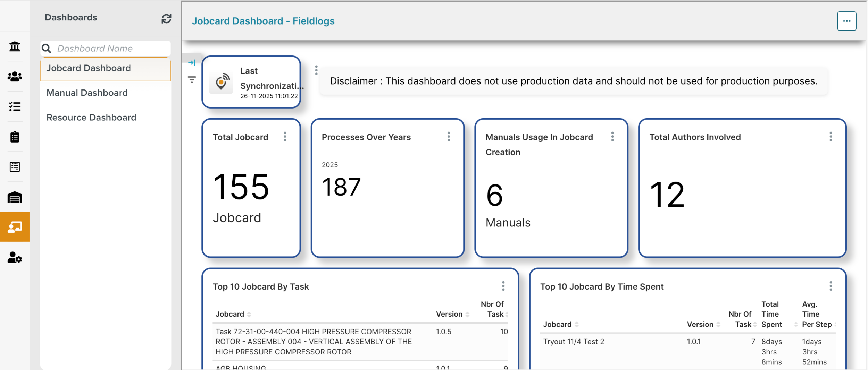Open the Total Jobcard card options menu
The height and width of the screenshot is (370, 868).
pos(285,137)
